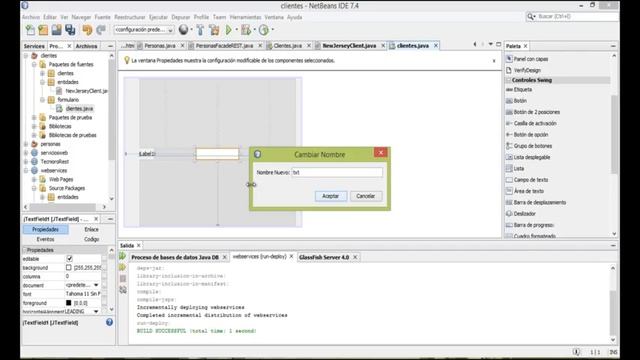Click the Código properties button

tap(91, 239)
